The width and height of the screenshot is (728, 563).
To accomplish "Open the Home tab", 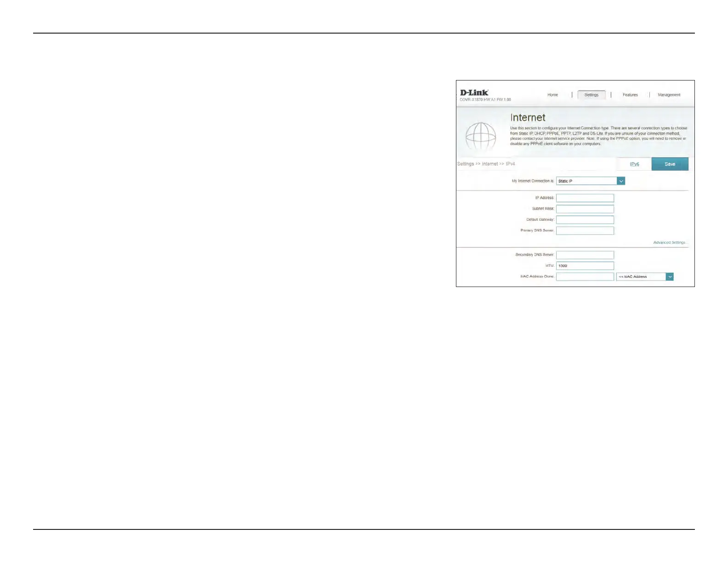I will click(x=552, y=95).
